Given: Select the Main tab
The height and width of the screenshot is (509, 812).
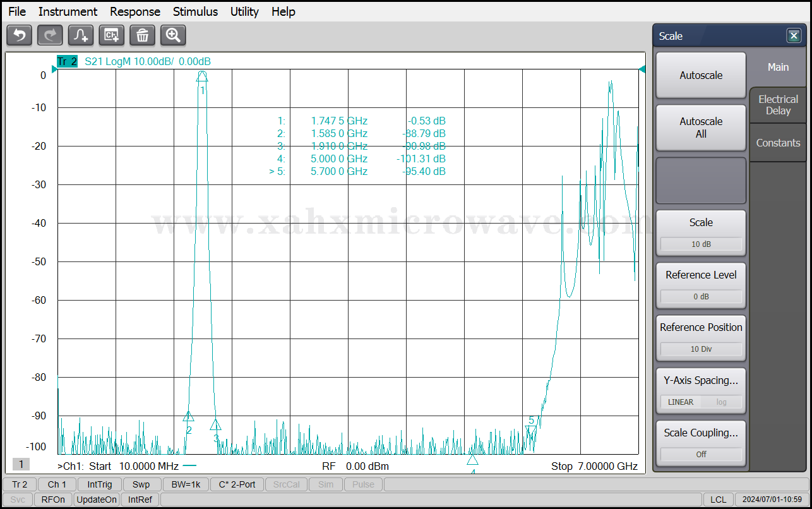Looking at the screenshot, I should click(778, 67).
